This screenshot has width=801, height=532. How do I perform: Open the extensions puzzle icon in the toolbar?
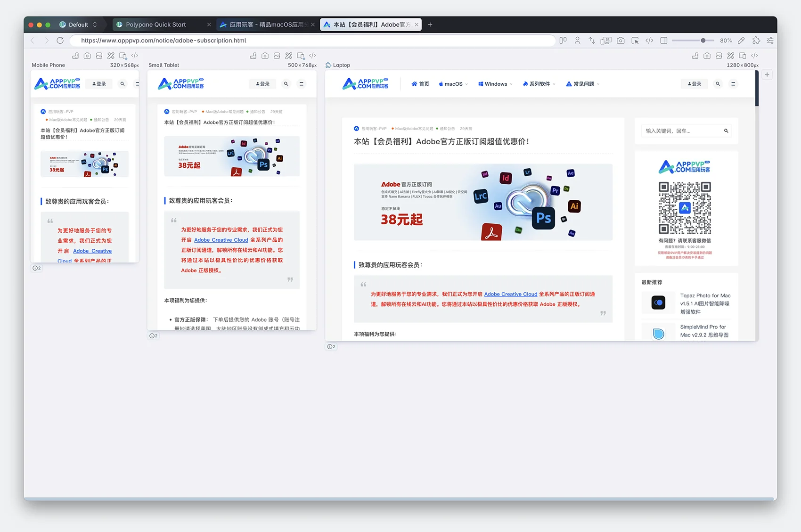[x=756, y=41]
